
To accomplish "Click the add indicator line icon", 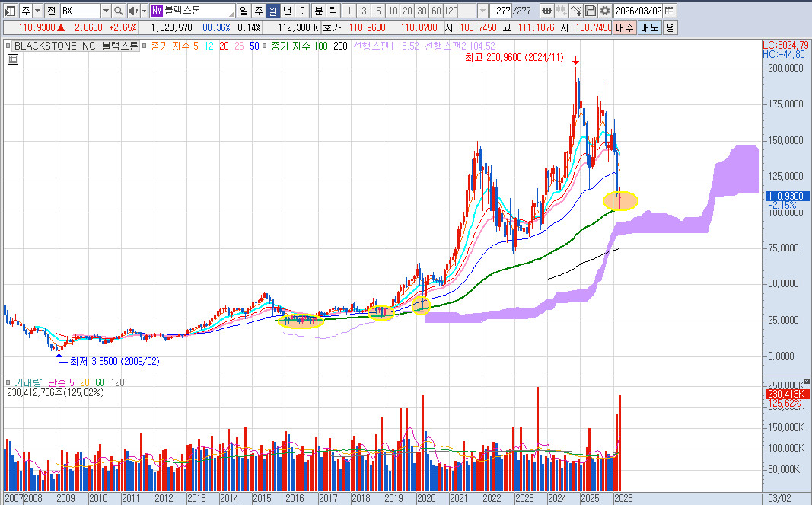I will pos(575,11).
